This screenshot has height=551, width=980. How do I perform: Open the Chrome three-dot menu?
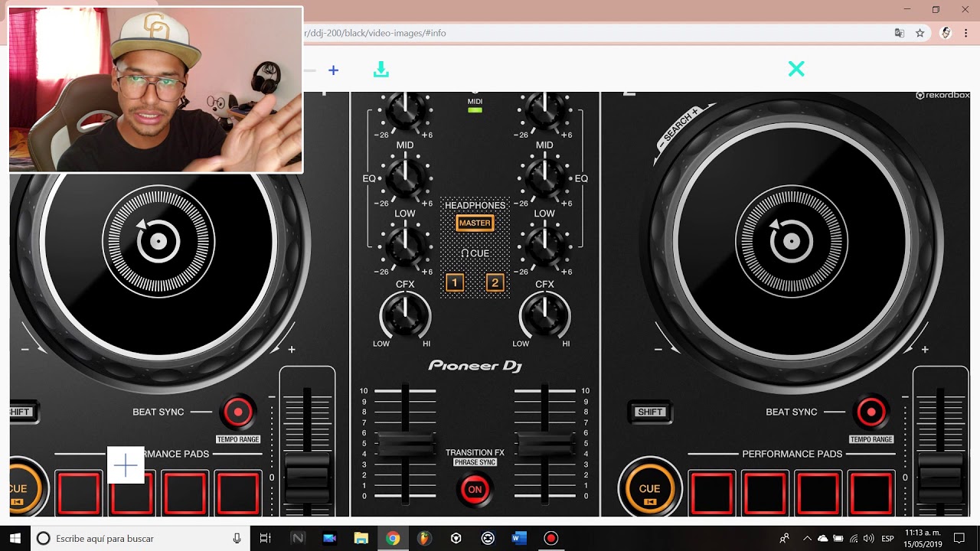[966, 33]
